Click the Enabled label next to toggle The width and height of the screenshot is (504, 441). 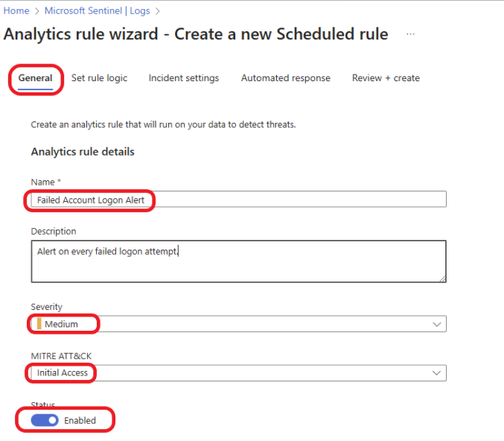(x=80, y=420)
